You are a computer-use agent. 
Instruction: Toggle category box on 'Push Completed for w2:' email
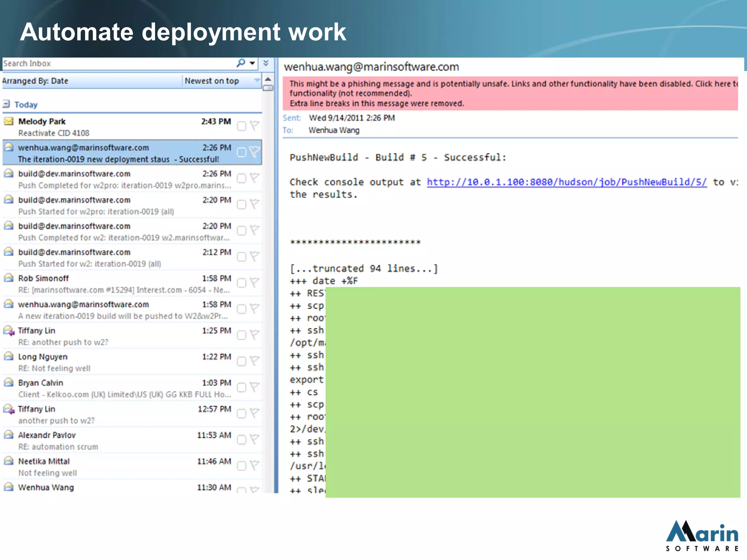[241, 231]
